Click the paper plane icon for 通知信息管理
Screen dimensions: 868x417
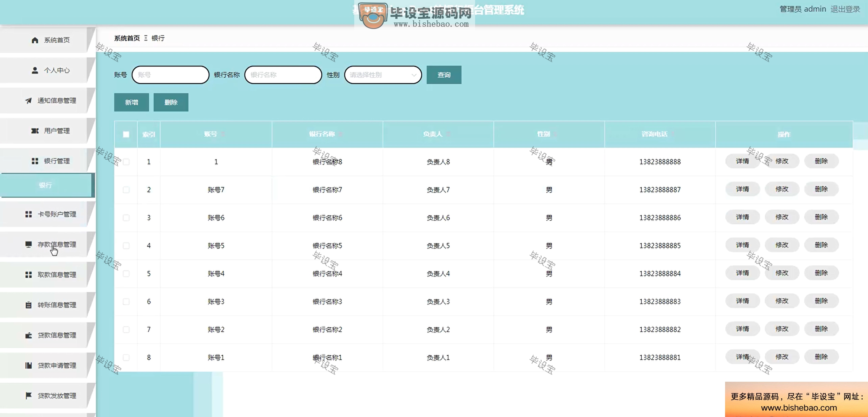click(28, 100)
